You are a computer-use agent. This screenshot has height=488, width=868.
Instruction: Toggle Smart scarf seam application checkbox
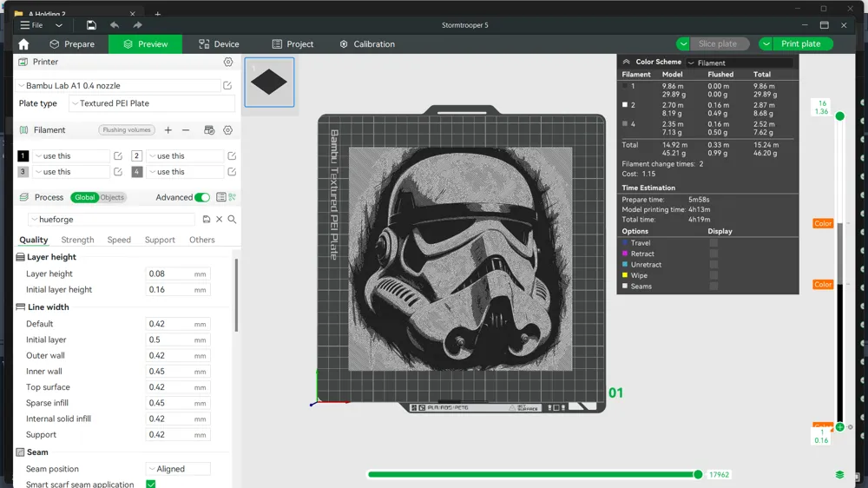(x=150, y=485)
